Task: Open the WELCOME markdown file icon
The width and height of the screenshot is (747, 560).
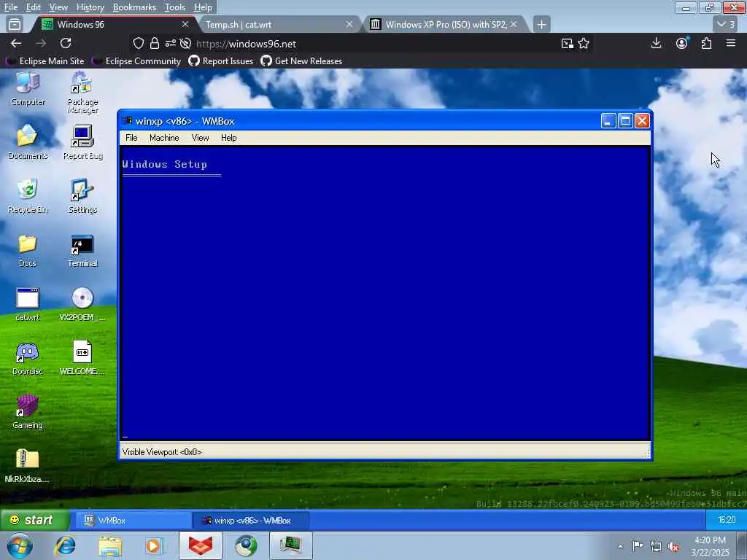Action: [x=82, y=359]
